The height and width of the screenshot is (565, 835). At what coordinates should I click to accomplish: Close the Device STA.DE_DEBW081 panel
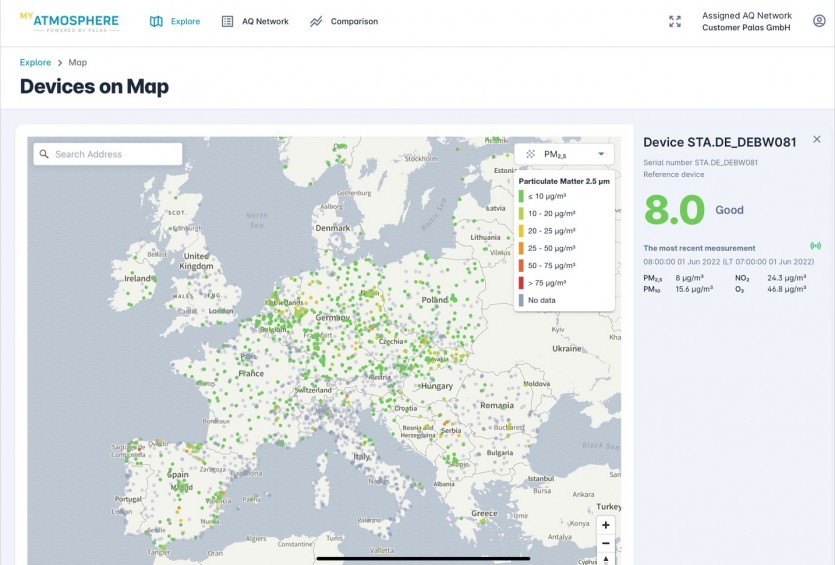817,139
